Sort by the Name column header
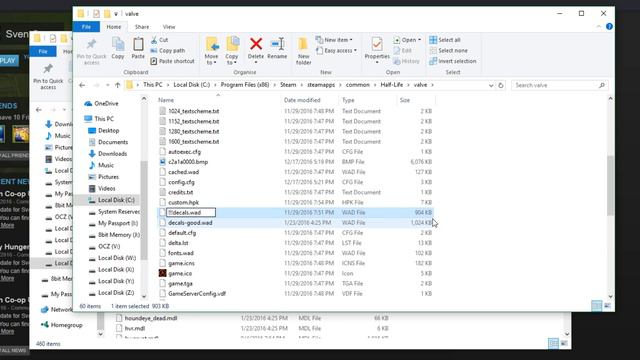The height and width of the screenshot is (360, 640). coord(166,100)
